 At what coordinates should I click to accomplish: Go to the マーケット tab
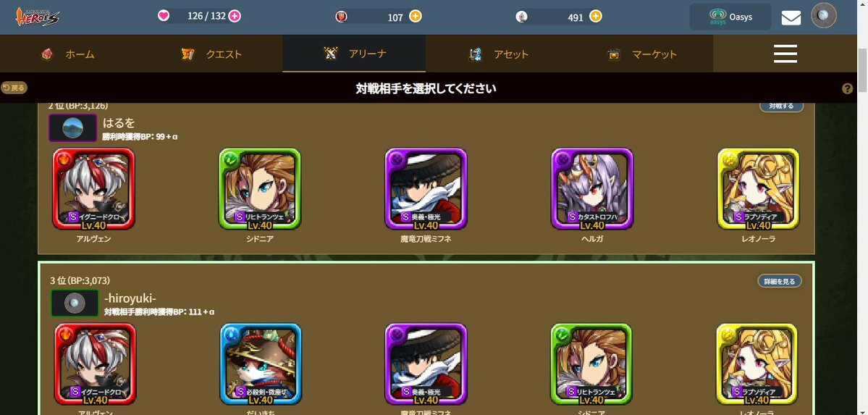642,54
